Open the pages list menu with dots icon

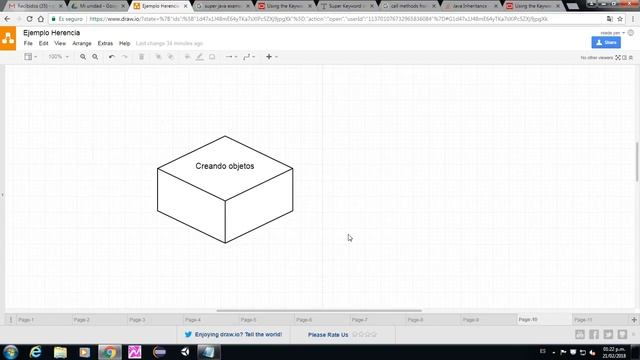click(11, 320)
